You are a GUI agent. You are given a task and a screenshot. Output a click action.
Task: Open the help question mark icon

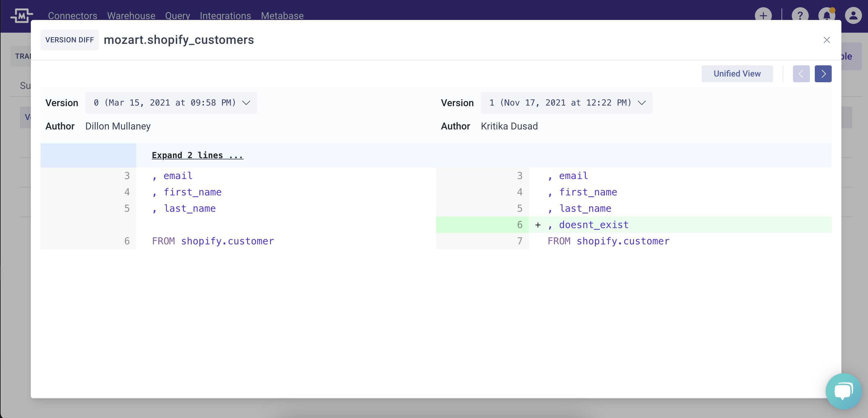(x=800, y=15)
